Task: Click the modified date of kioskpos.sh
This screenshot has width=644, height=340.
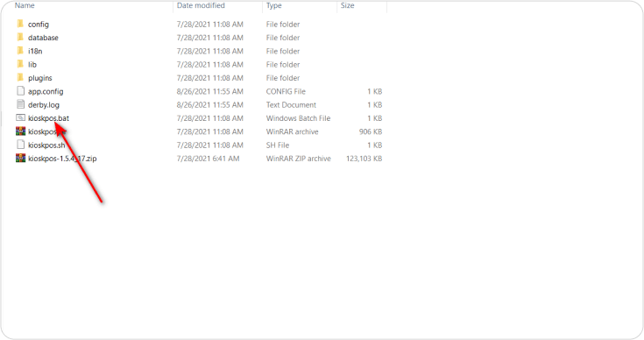Action: (210, 145)
